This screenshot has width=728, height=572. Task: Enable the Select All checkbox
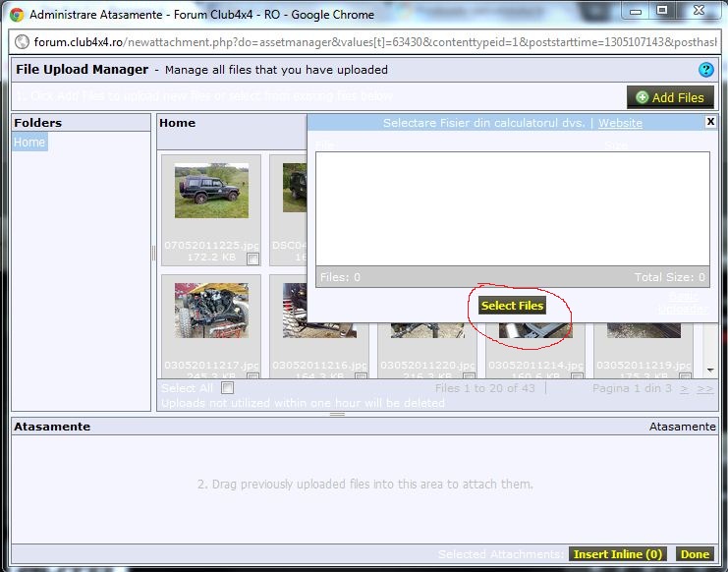point(228,387)
